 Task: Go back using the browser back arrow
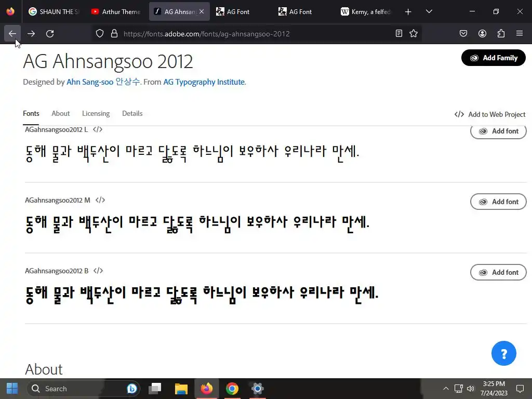click(12, 34)
